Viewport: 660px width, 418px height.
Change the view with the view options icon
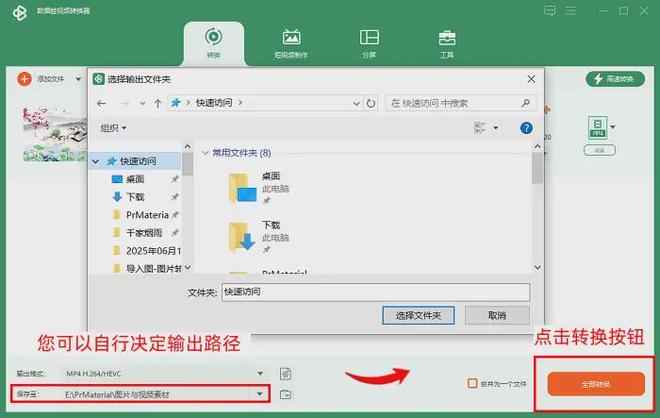point(480,128)
